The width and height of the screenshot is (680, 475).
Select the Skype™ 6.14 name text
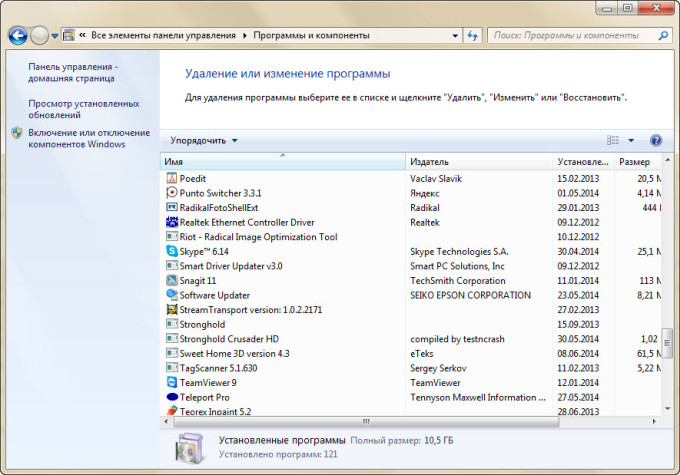204,251
